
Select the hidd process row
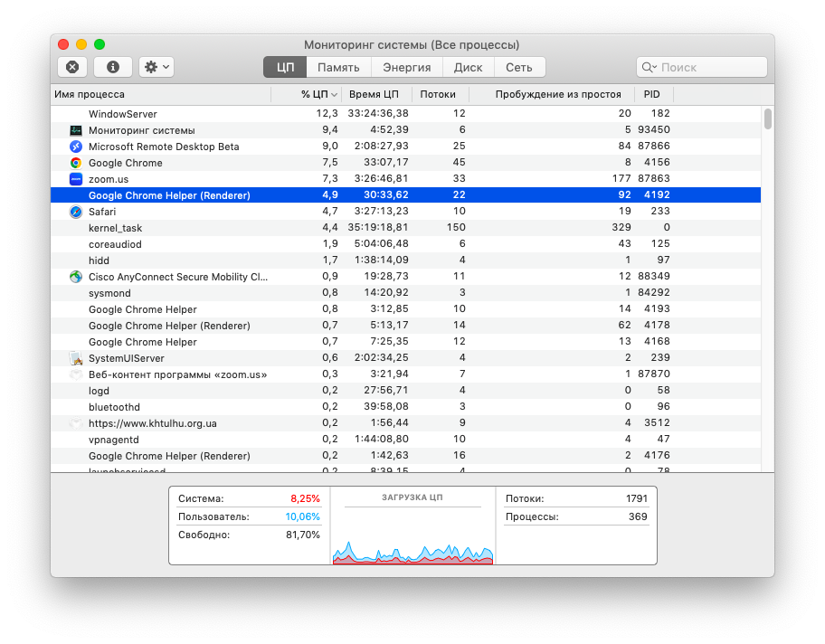405,260
